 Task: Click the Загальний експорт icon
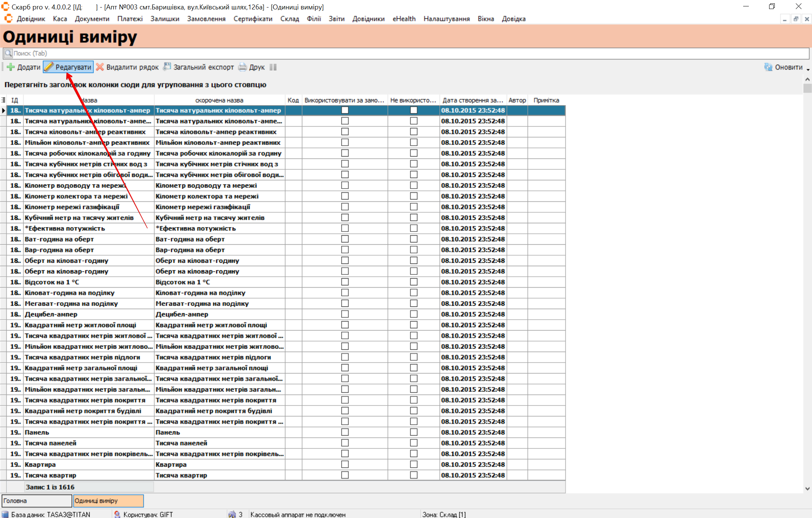click(167, 67)
